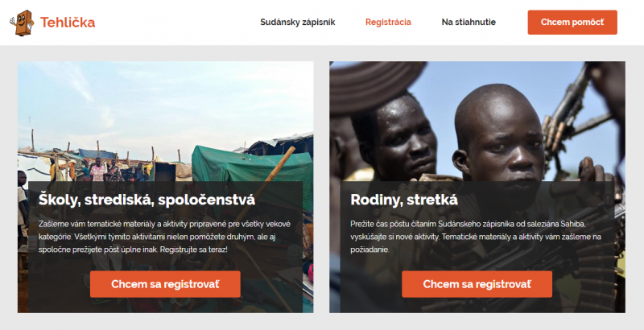Click Chcem sa registrovať under Rodiny card
The height and width of the screenshot is (330, 644).
(x=477, y=284)
